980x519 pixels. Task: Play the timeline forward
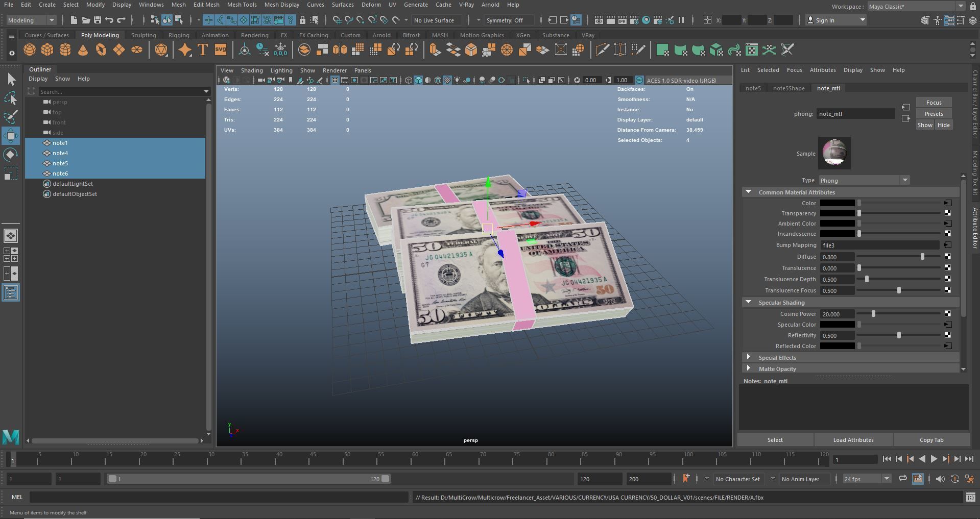pyautogui.click(x=934, y=459)
